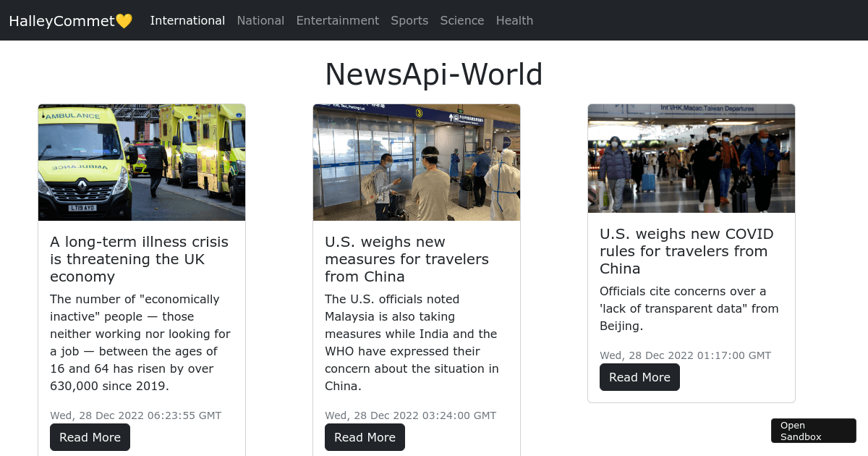Click the COVID rules for travelers headline
868x456 pixels.
tap(686, 251)
